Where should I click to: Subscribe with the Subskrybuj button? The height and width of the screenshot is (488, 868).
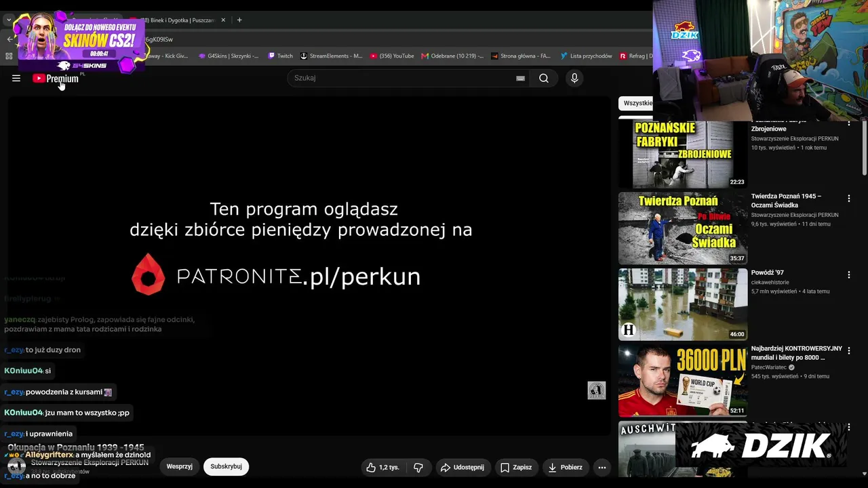click(226, 466)
